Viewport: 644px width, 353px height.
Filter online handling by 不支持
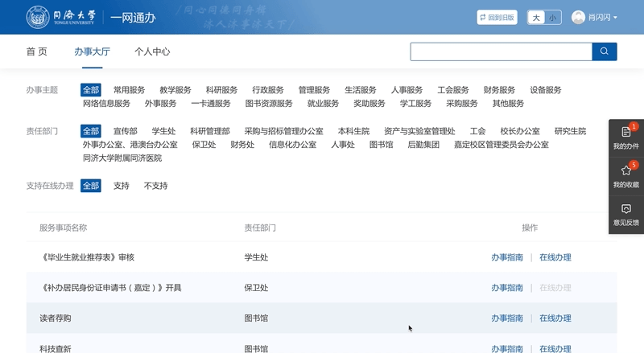155,186
